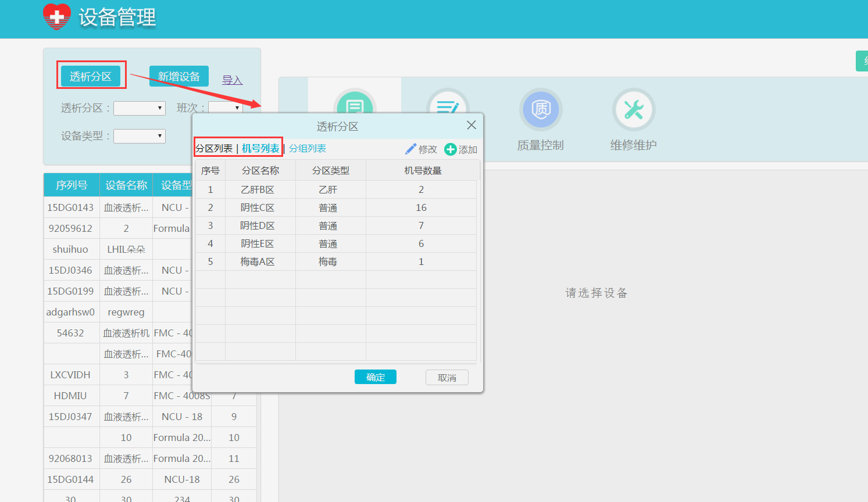Screen dimensions: 868x502
Task: Open the 质量控制 quality control icon
Action: 541,109
